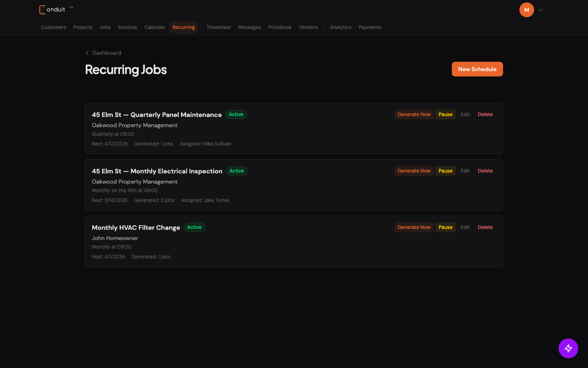588x368 pixels.
Task: Click the text Next: 4/12/2026
Action: tap(110, 144)
